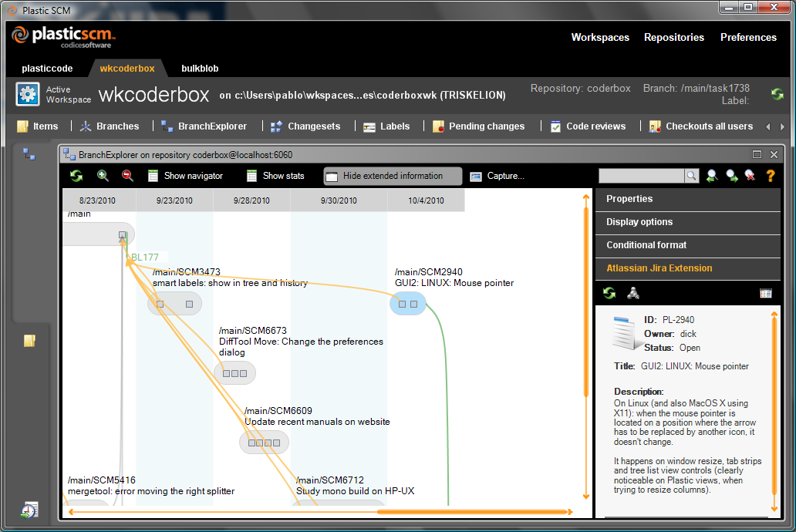796x532 pixels.
Task: Refresh the Jira extension panel
Action: click(609, 293)
